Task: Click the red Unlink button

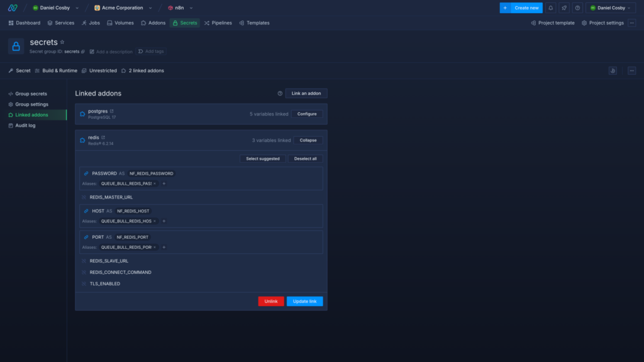Action: [270, 301]
